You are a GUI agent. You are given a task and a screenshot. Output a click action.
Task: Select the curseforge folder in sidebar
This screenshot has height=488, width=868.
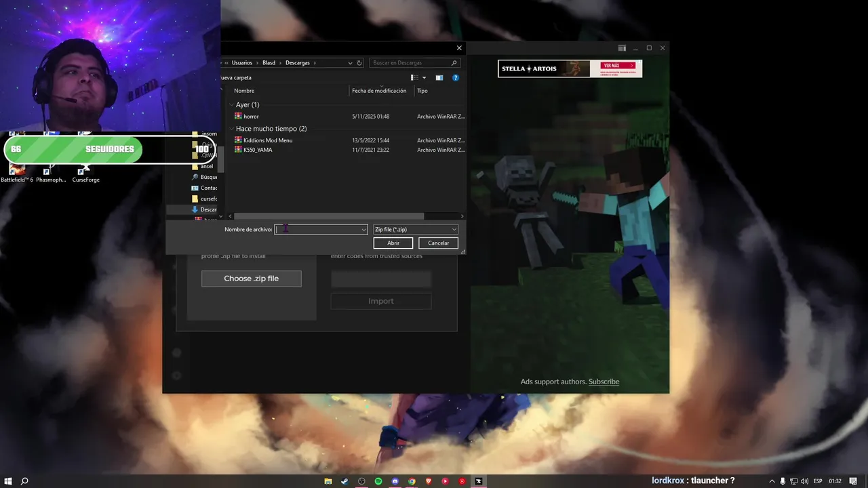[x=205, y=199]
